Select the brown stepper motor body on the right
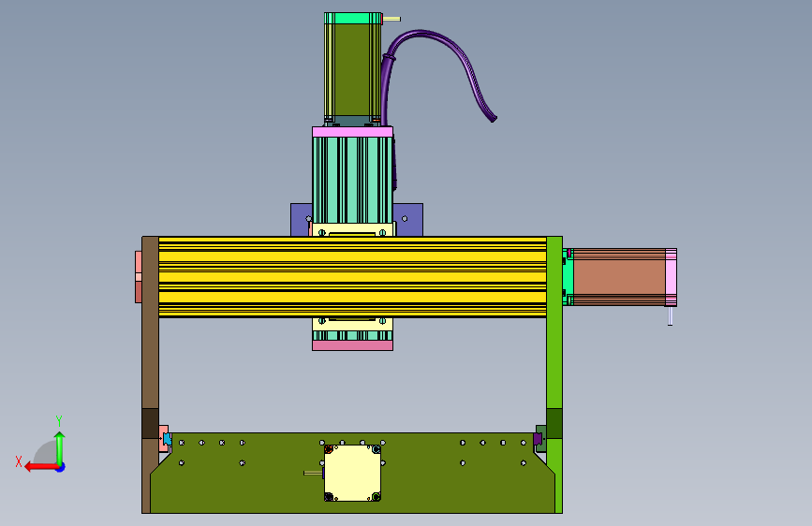This screenshot has width=812, height=526. click(x=619, y=277)
